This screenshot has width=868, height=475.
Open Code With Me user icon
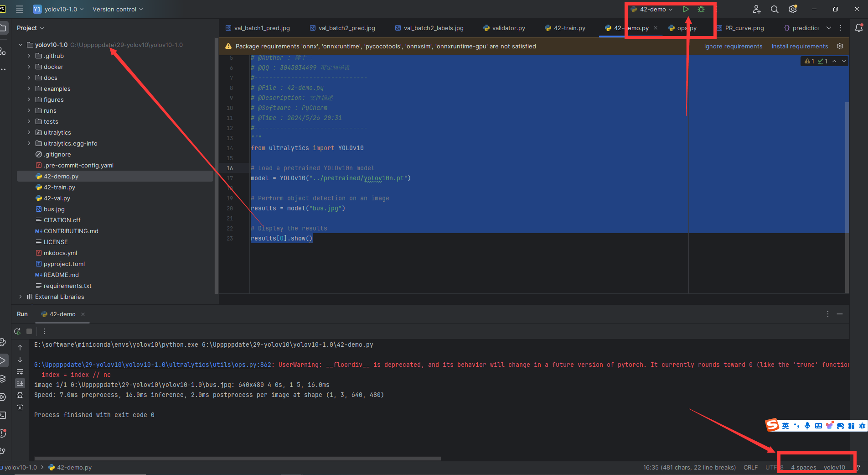click(756, 9)
